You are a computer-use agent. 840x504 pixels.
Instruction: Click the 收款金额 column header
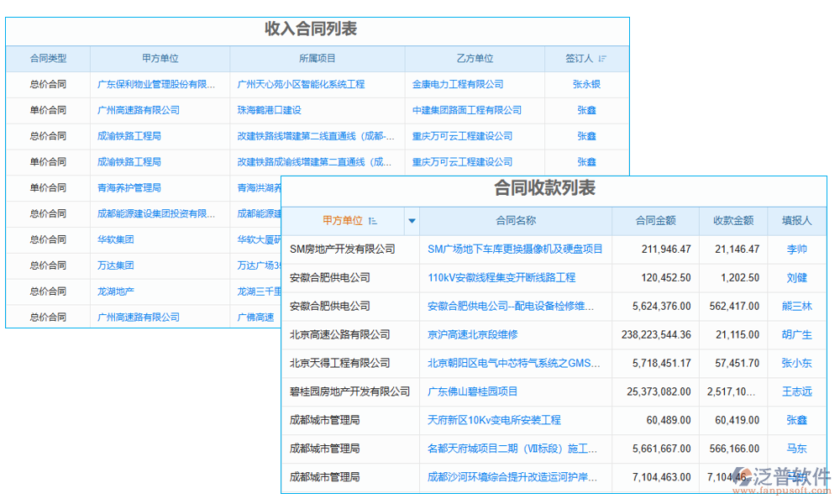tap(732, 220)
